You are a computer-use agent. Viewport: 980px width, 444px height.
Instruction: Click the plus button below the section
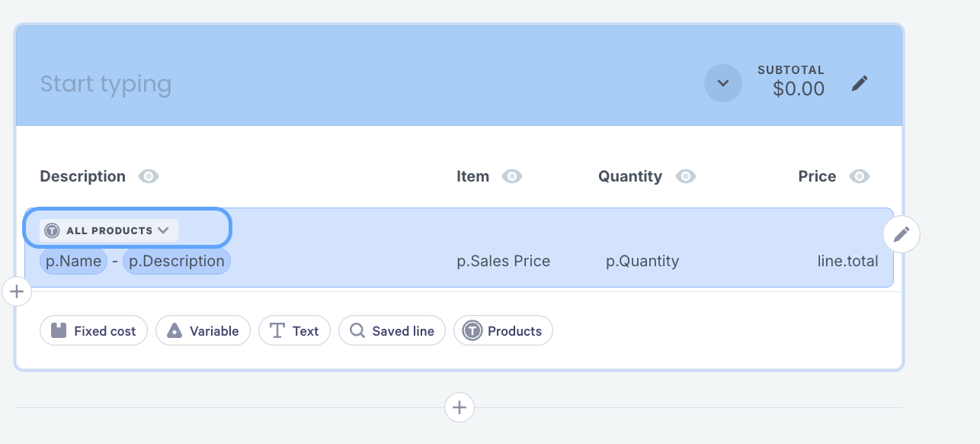pos(459,407)
